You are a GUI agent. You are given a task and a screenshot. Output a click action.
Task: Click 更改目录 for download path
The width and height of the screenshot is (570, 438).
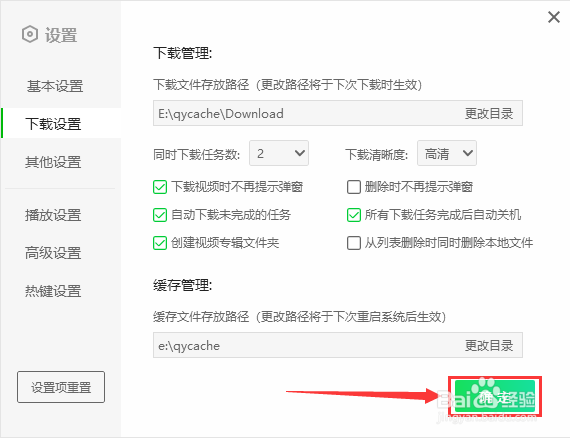click(489, 114)
